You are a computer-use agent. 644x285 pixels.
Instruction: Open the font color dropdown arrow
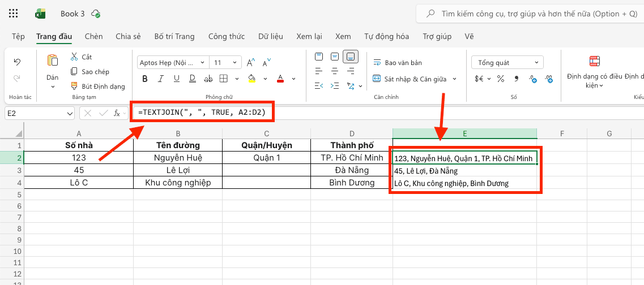(x=293, y=79)
